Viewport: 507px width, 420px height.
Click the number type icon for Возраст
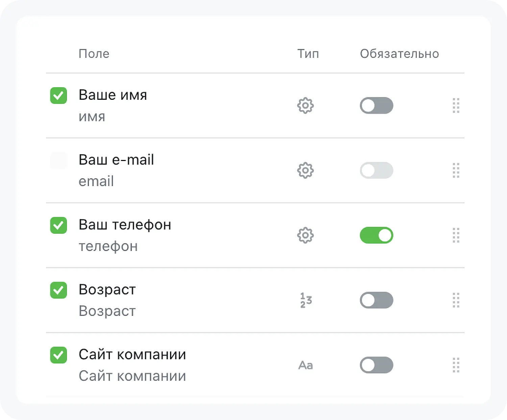pyautogui.click(x=306, y=300)
